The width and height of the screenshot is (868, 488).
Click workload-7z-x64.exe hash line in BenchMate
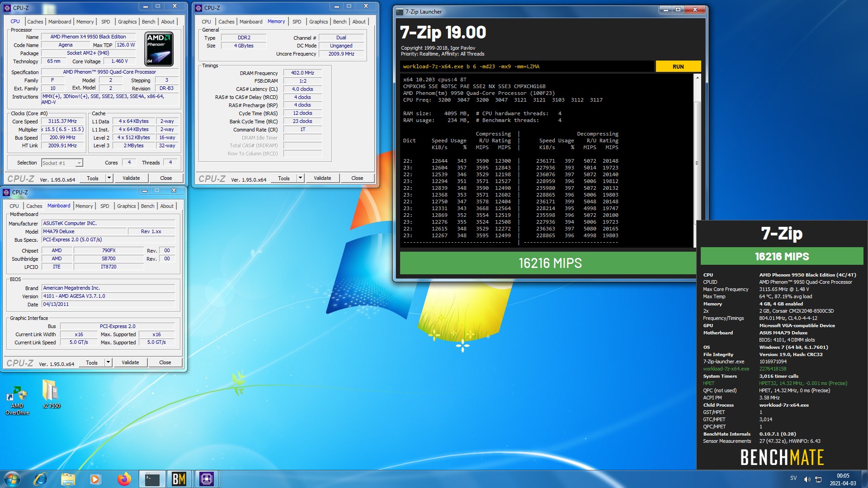click(x=745, y=369)
